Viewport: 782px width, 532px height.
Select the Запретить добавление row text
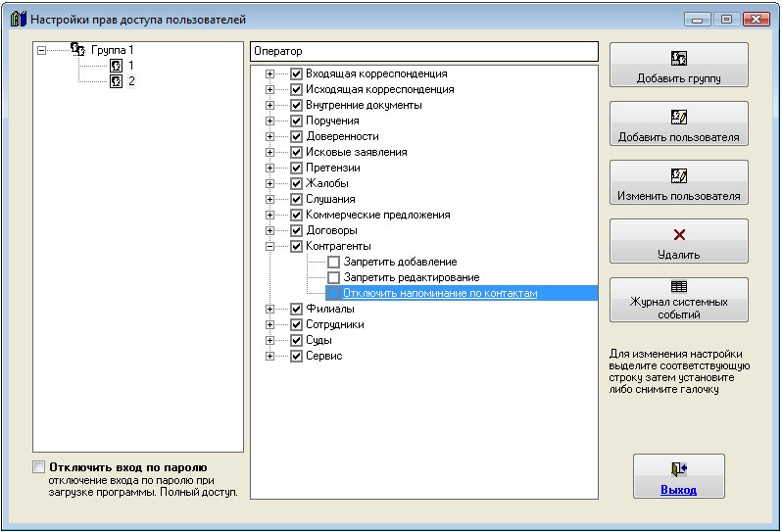(400, 262)
